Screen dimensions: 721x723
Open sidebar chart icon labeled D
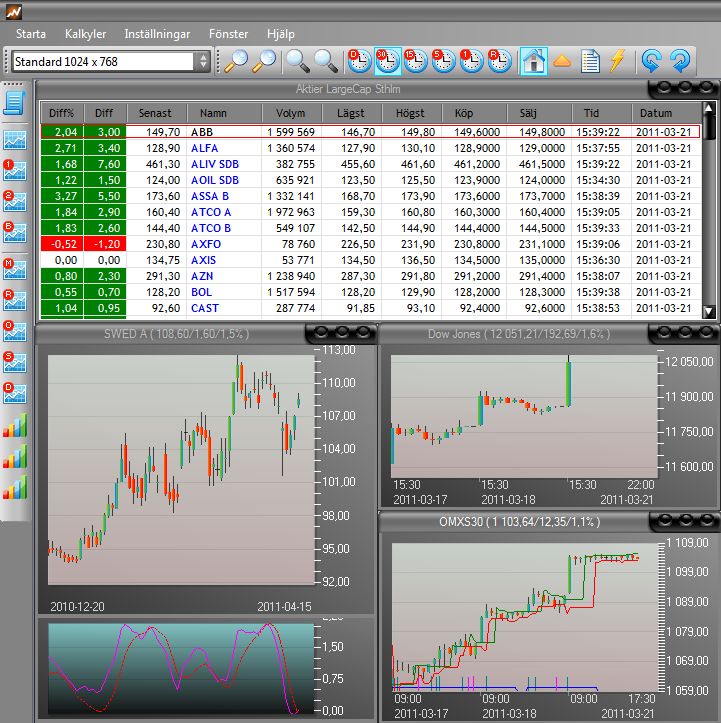click(x=15, y=393)
